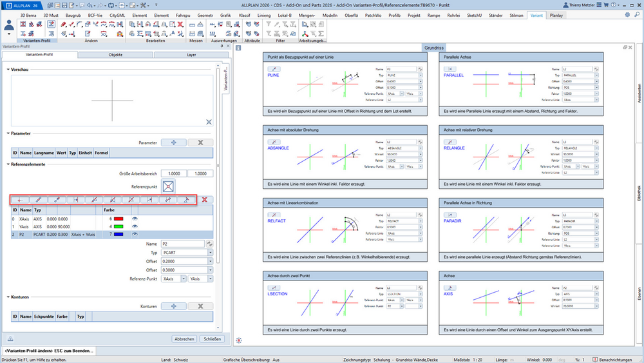Click the first reference element tool in highlighted toolbar

(20, 200)
